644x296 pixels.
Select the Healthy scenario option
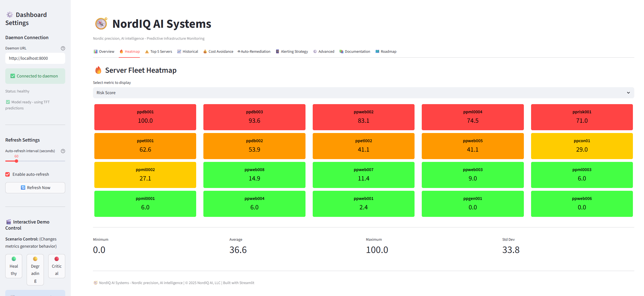(14, 266)
